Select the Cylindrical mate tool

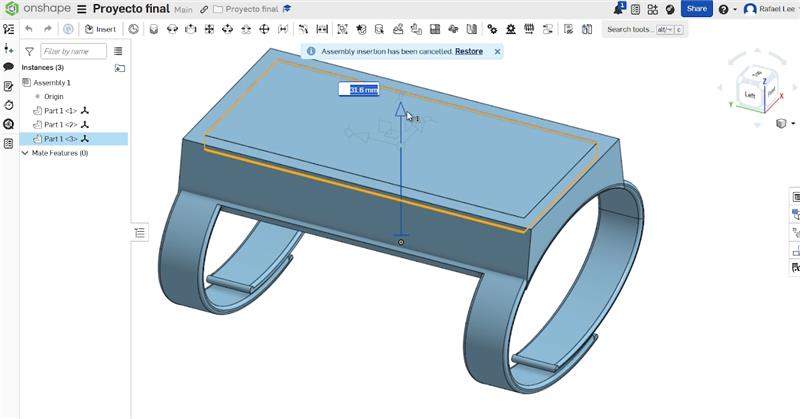[x=228, y=29]
